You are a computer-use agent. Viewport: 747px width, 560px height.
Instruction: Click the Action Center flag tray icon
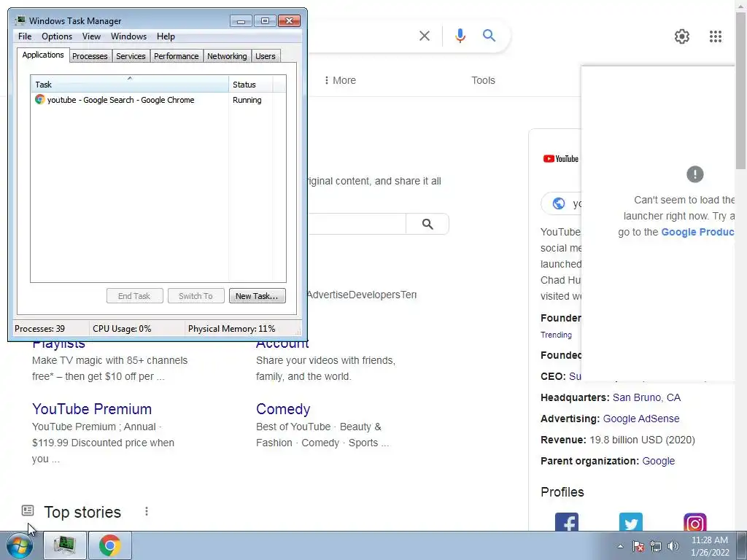(x=638, y=546)
